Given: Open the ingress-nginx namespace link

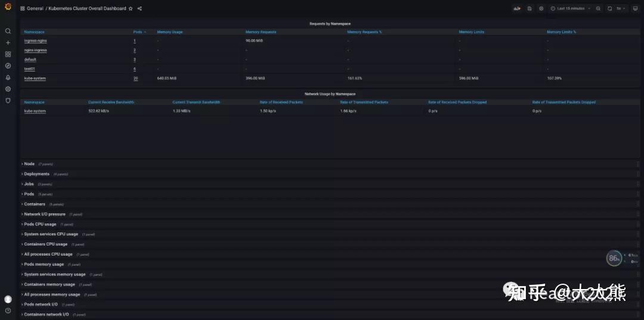Looking at the screenshot, I should [36, 41].
